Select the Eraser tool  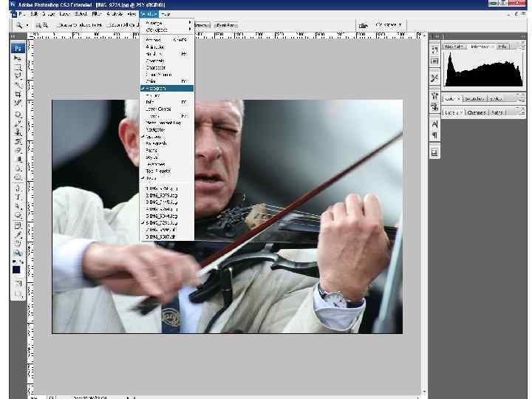18,150
